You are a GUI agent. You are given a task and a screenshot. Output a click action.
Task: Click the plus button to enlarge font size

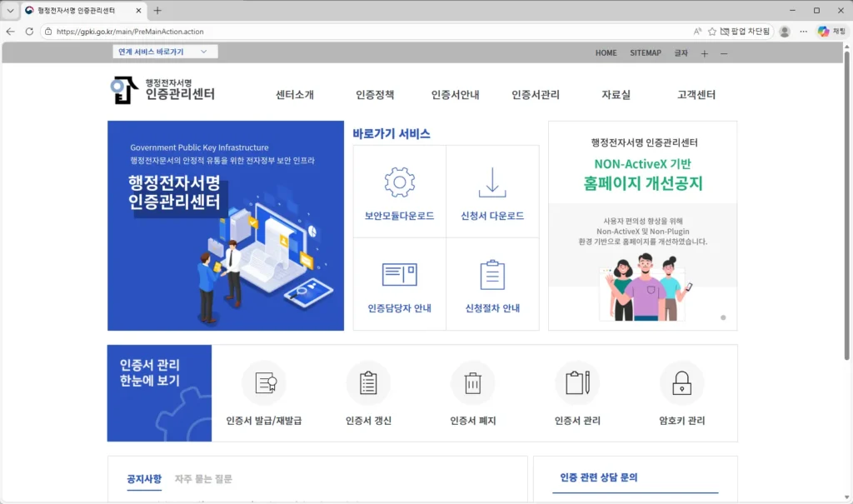tap(705, 52)
